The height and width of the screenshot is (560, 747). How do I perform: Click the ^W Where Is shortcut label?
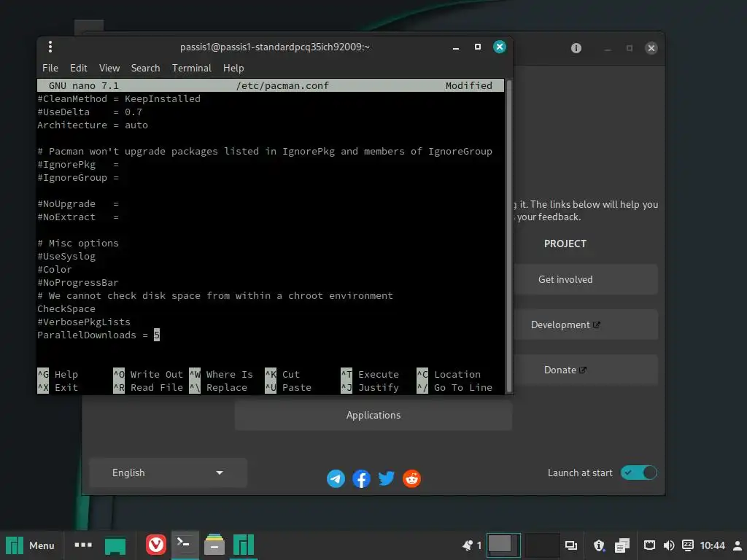(x=221, y=375)
